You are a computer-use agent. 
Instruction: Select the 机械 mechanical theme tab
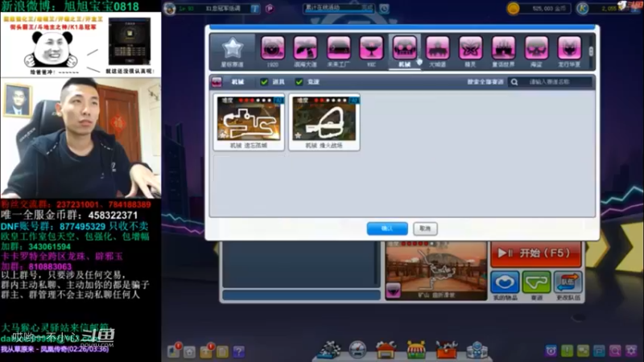tap(405, 51)
